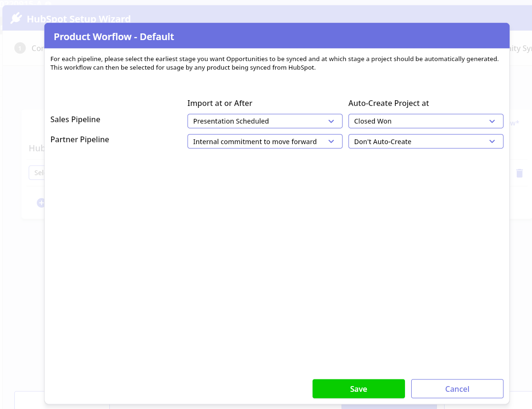This screenshot has width=532, height=409.
Task: Click the trash delete icon behind the dialog
Action: coord(520,173)
